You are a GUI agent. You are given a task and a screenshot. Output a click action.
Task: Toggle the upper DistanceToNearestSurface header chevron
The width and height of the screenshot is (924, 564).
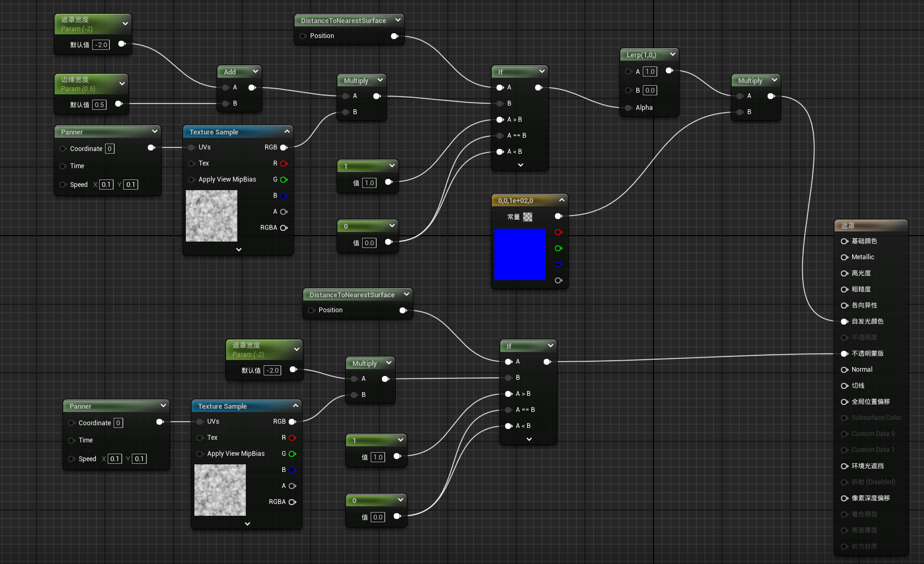[398, 20]
